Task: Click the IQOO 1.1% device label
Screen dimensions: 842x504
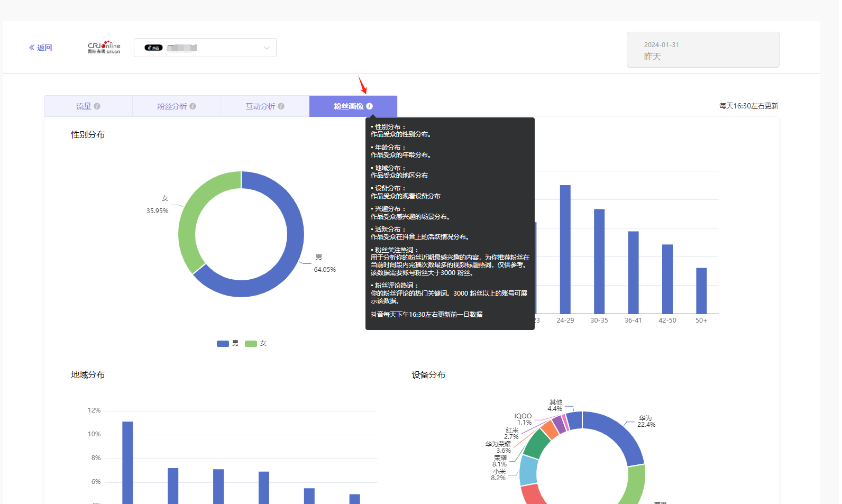Action: pyautogui.click(x=523, y=419)
